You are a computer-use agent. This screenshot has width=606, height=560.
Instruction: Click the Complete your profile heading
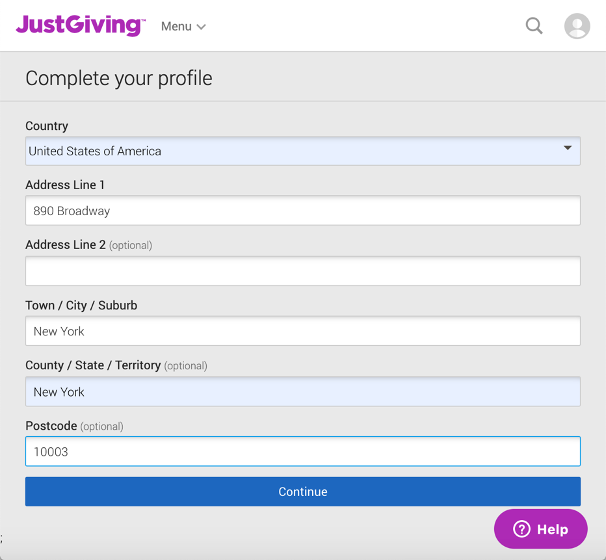(119, 78)
